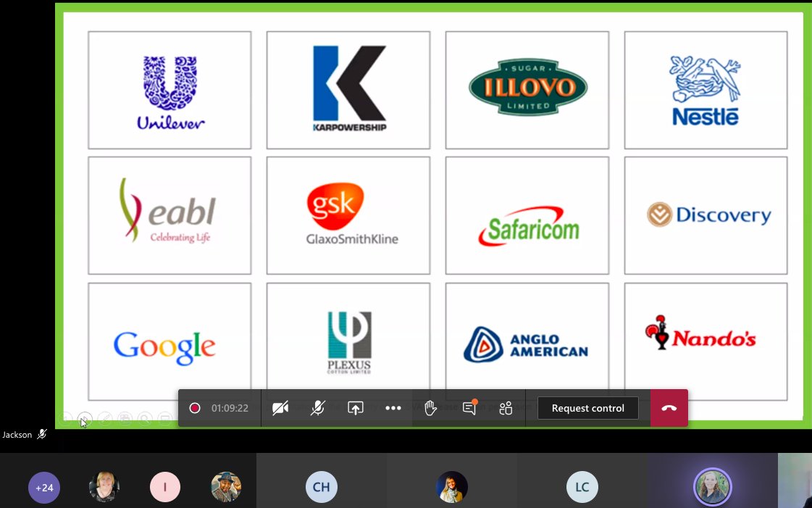812x508 pixels.
Task: Select participant avatar with initial I
Action: point(165,487)
